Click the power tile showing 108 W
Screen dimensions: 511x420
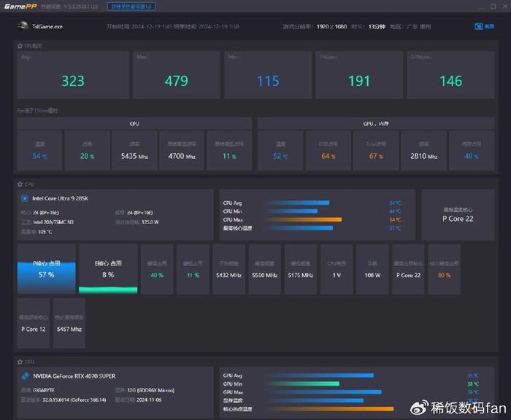(372, 269)
